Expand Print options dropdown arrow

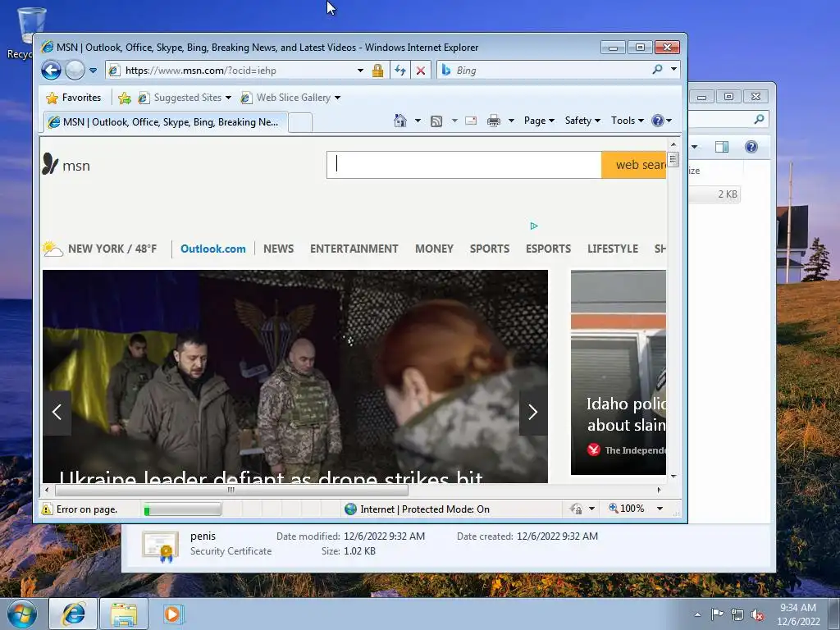[511, 121]
